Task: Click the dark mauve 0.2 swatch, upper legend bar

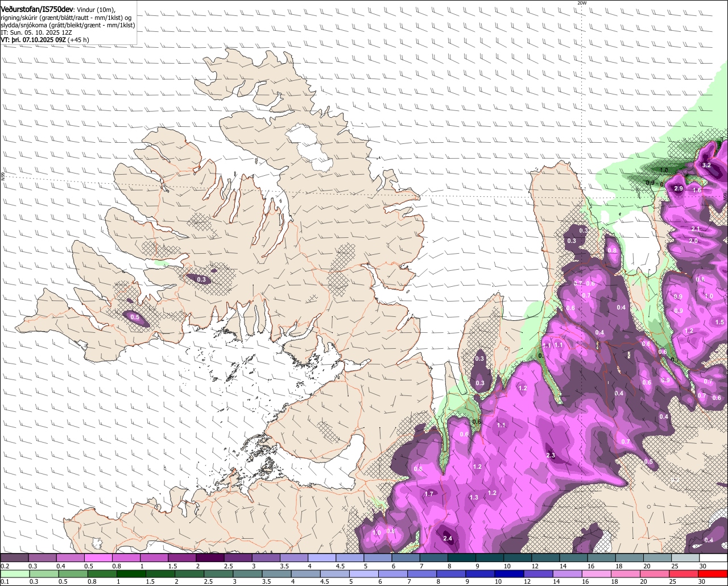Action: point(14,558)
